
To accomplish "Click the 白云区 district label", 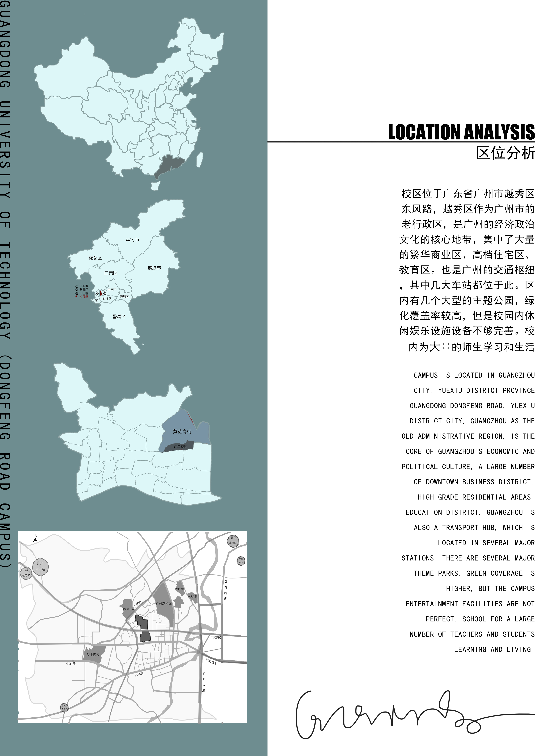I will tap(111, 273).
